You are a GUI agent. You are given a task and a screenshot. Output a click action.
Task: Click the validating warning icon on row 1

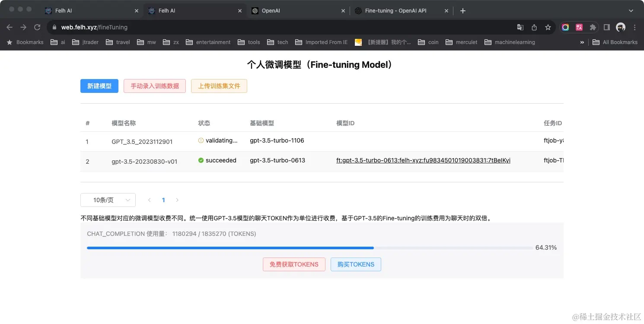click(201, 140)
